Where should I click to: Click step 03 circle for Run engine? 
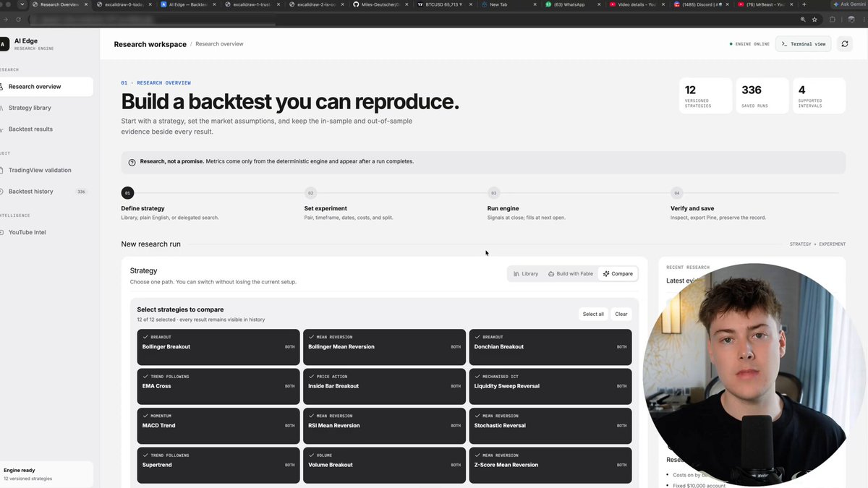pyautogui.click(x=493, y=193)
